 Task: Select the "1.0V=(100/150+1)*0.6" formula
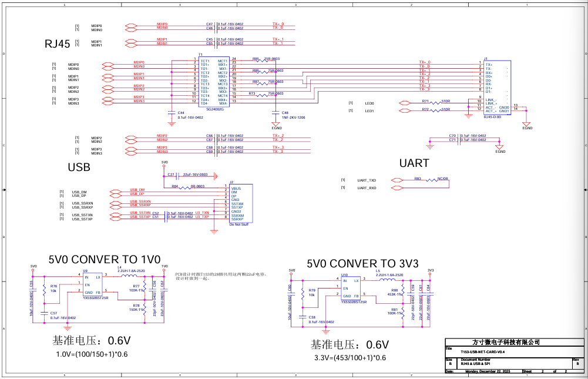point(92,354)
